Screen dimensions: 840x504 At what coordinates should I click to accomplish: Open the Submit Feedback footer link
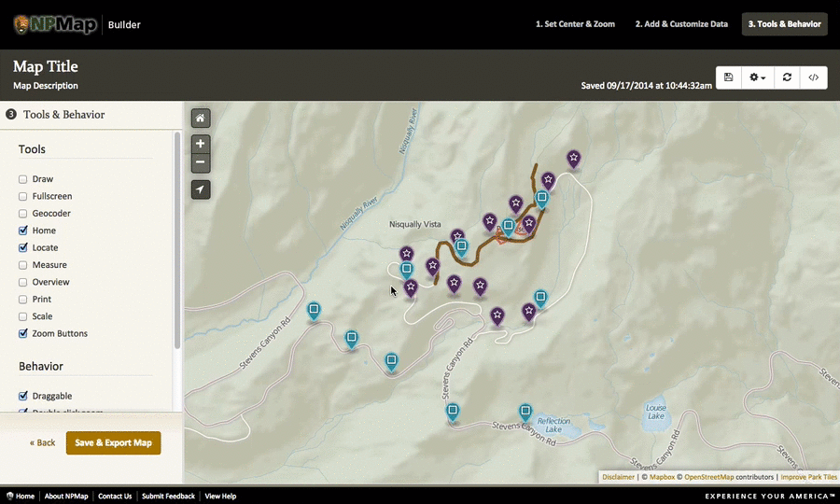pyautogui.click(x=168, y=496)
